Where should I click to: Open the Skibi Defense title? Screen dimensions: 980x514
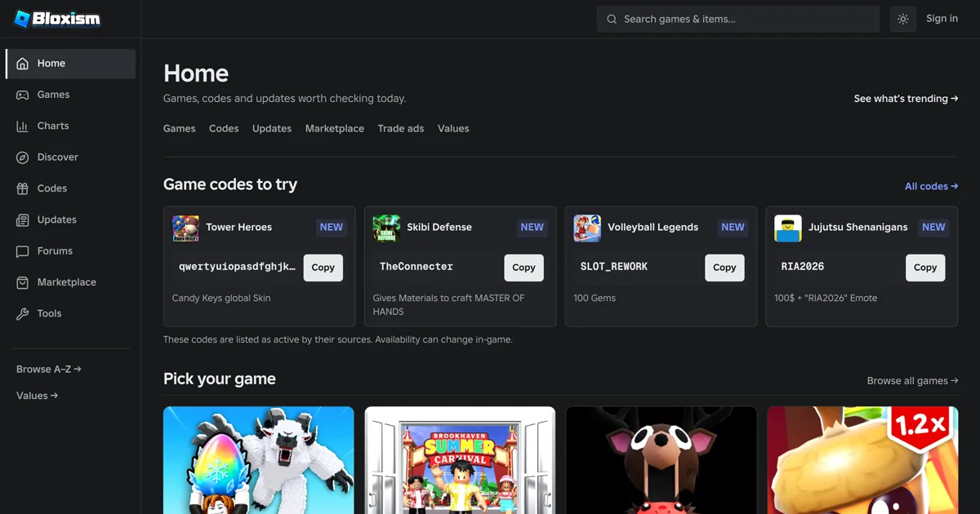pos(439,228)
